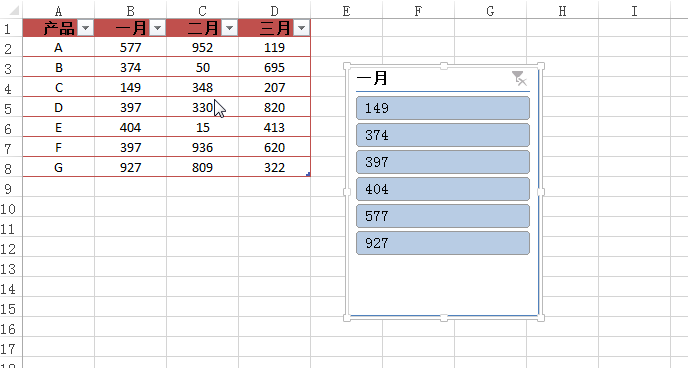Select slicer item 404

pos(443,189)
